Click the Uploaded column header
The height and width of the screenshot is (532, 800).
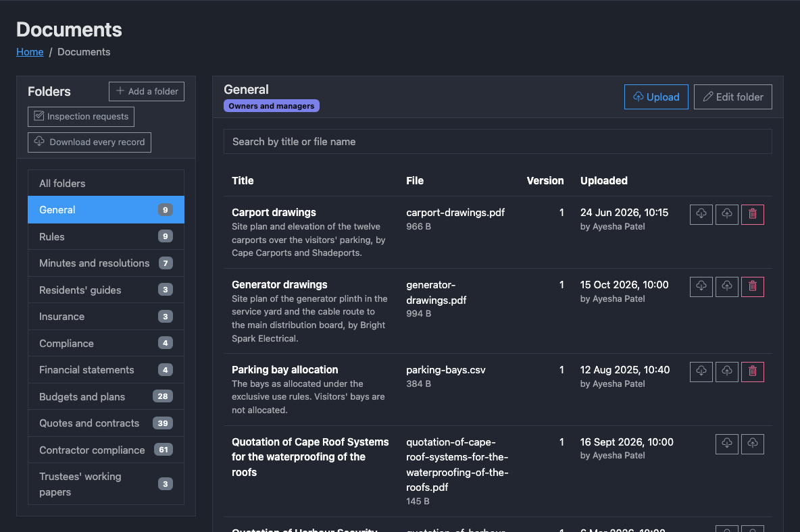(x=604, y=181)
